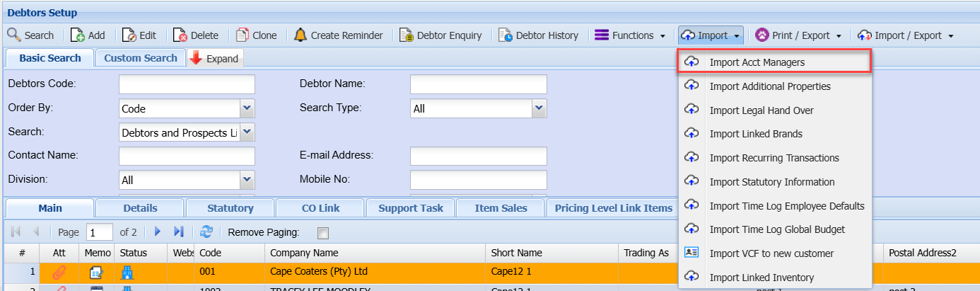Go to next page of results
This screenshot has height=291, width=980.
158,232
